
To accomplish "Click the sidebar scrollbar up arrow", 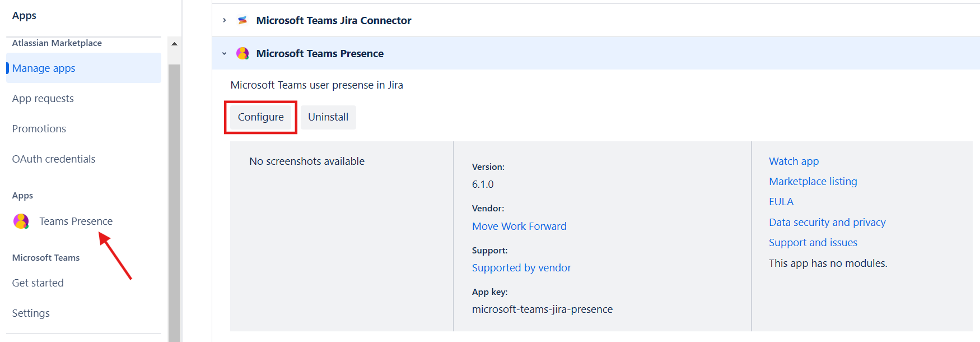I will click(174, 44).
